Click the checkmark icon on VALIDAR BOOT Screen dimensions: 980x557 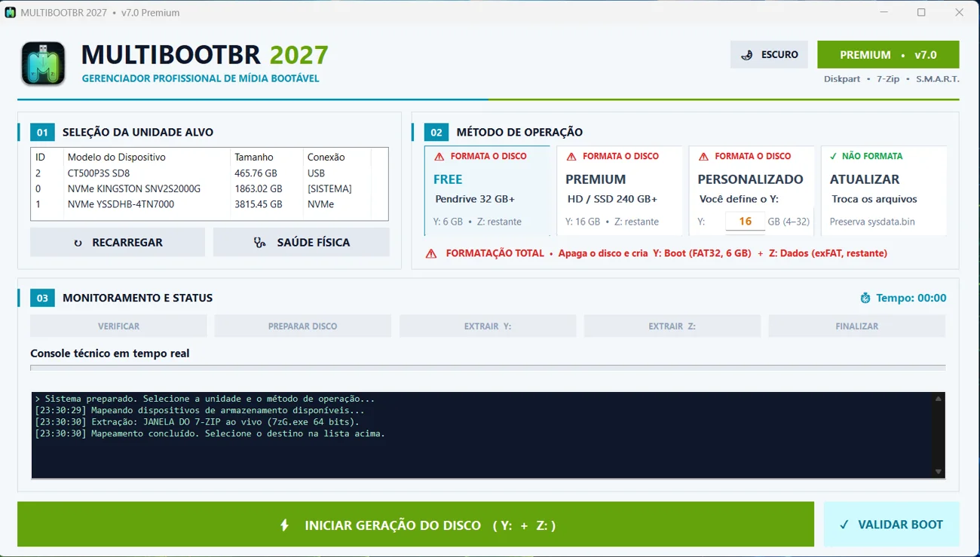(x=844, y=525)
